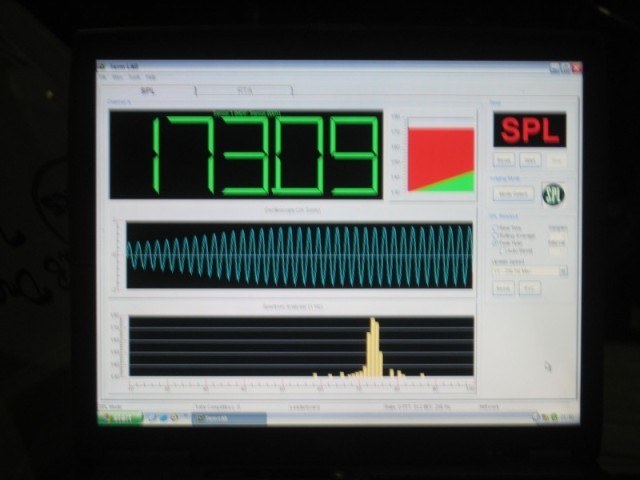Select the Real Time radio button
This screenshot has height=480, width=640.
tap(494, 227)
